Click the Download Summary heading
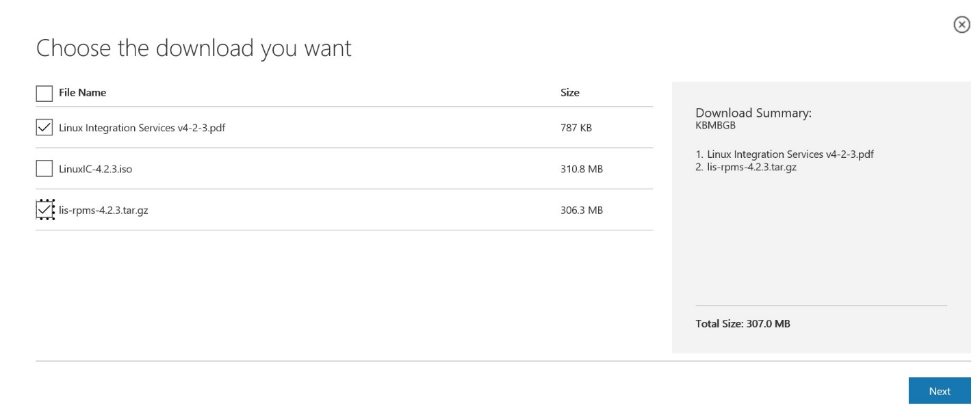 [x=753, y=113]
